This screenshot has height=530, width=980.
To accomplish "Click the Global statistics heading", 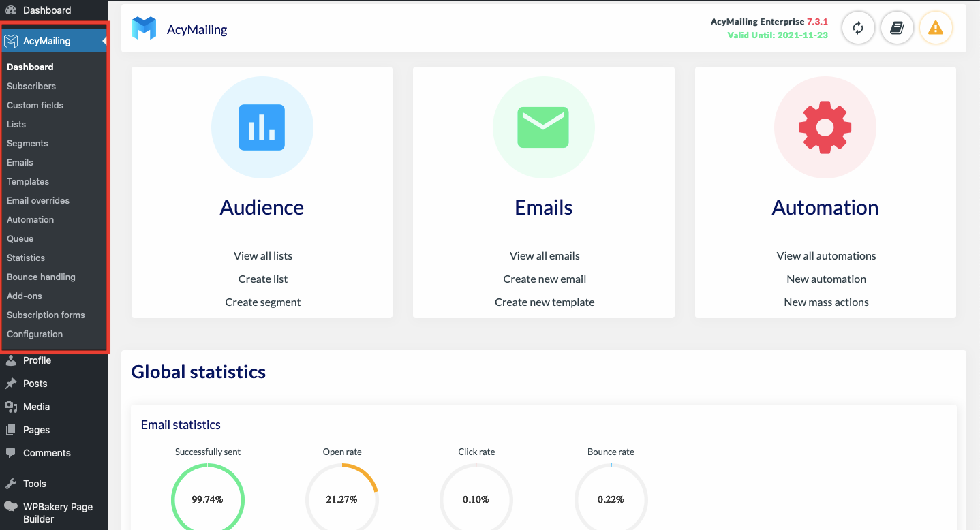I will pyautogui.click(x=198, y=371).
